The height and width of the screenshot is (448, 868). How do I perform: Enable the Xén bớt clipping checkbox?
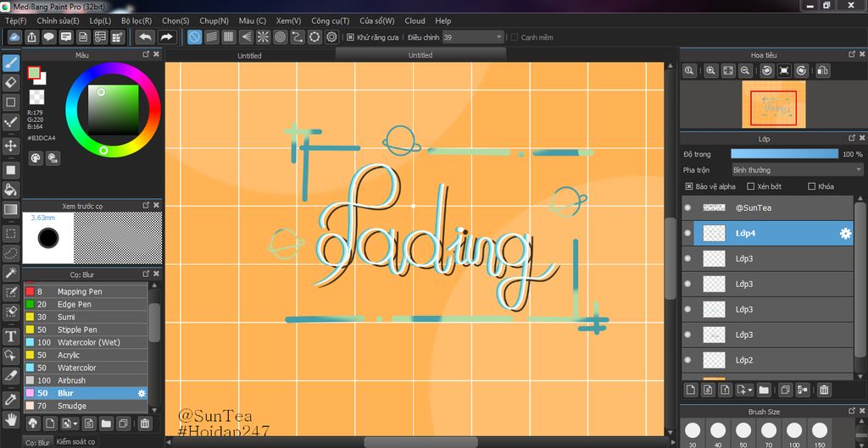pos(751,186)
